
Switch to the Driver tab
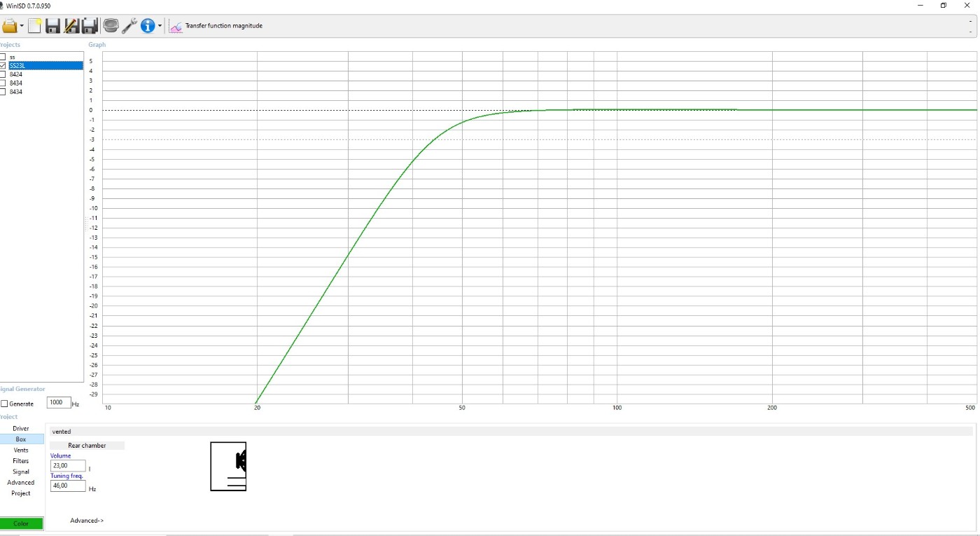coord(21,428)
